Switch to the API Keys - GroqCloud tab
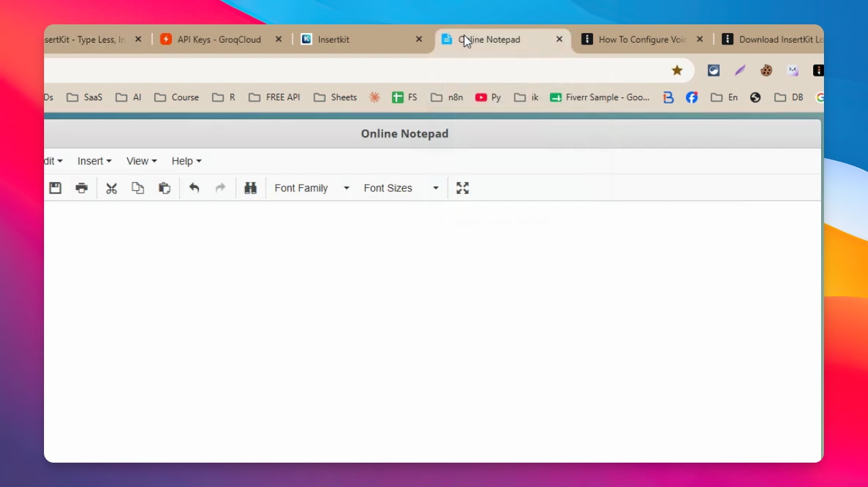Screen dimensions: 868x487 point(221,39)
